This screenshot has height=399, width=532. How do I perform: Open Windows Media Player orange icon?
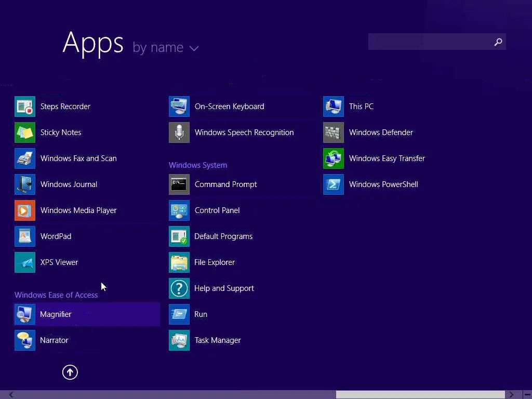point(25,210)
